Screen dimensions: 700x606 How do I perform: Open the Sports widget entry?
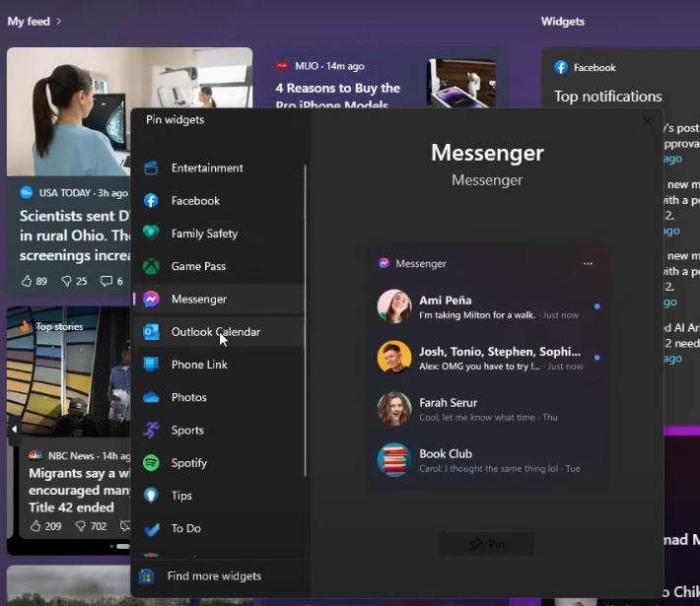(187, 431)
